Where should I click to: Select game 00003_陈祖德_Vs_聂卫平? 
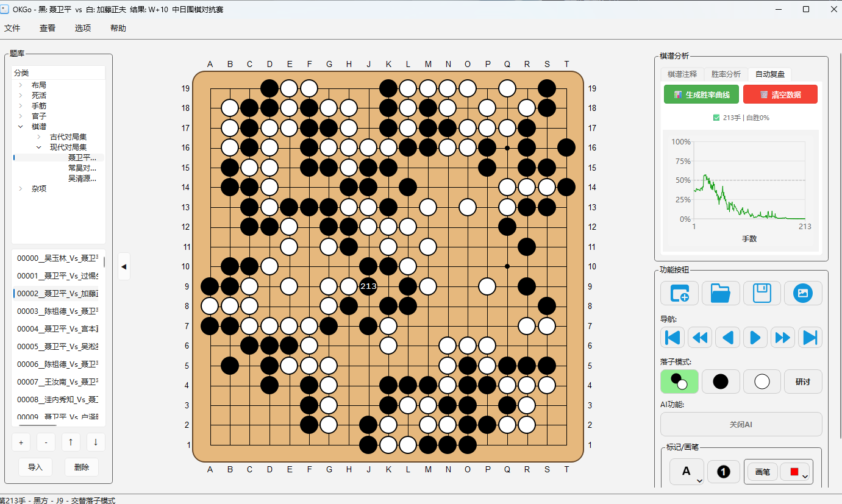pos(58,311)
